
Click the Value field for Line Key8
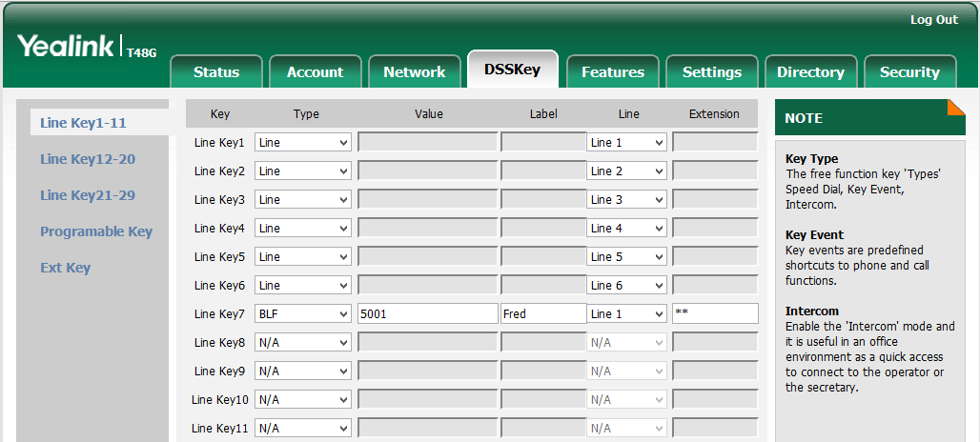[x=427, y=343]
